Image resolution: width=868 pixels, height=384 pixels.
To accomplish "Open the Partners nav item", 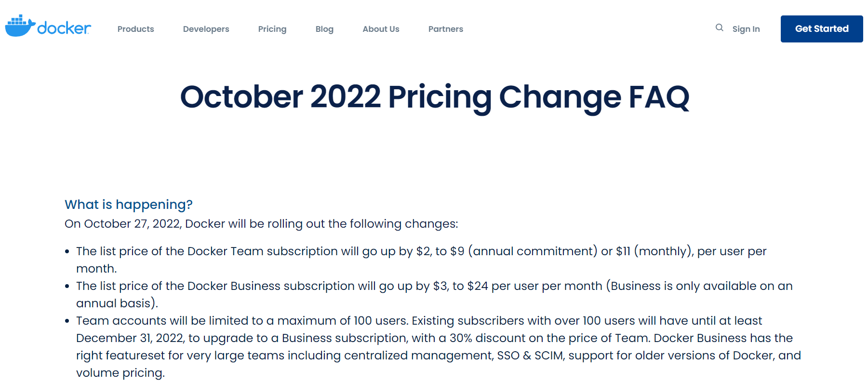I will pos(445,29).
